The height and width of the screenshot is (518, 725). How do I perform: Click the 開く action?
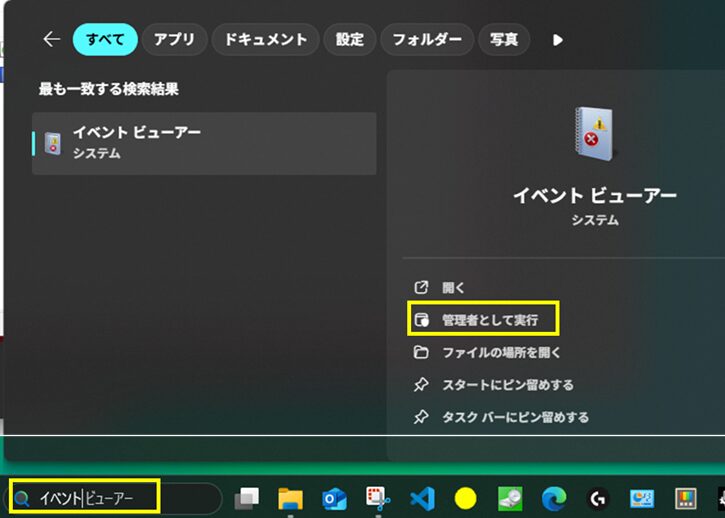click(452, 288)
